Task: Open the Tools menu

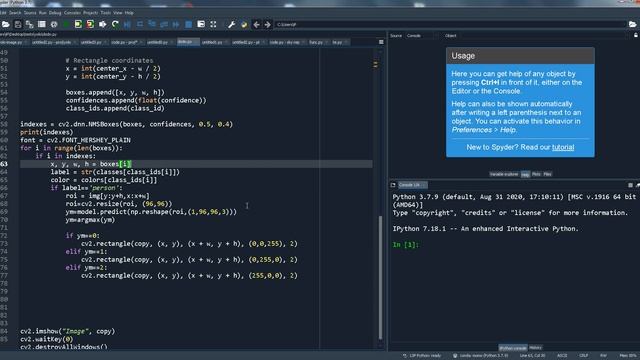Action: tap(105, 13)
